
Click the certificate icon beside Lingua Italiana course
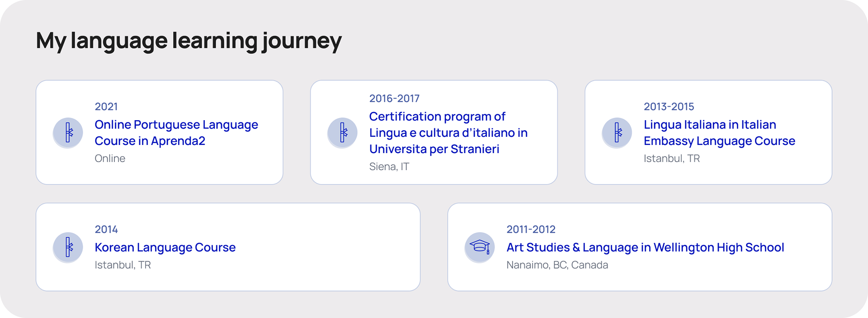[617, 133]
